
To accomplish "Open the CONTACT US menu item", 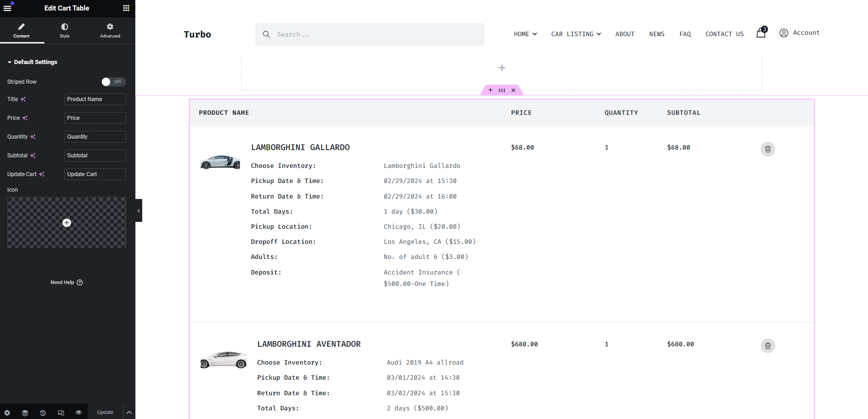I will point(724,34).
